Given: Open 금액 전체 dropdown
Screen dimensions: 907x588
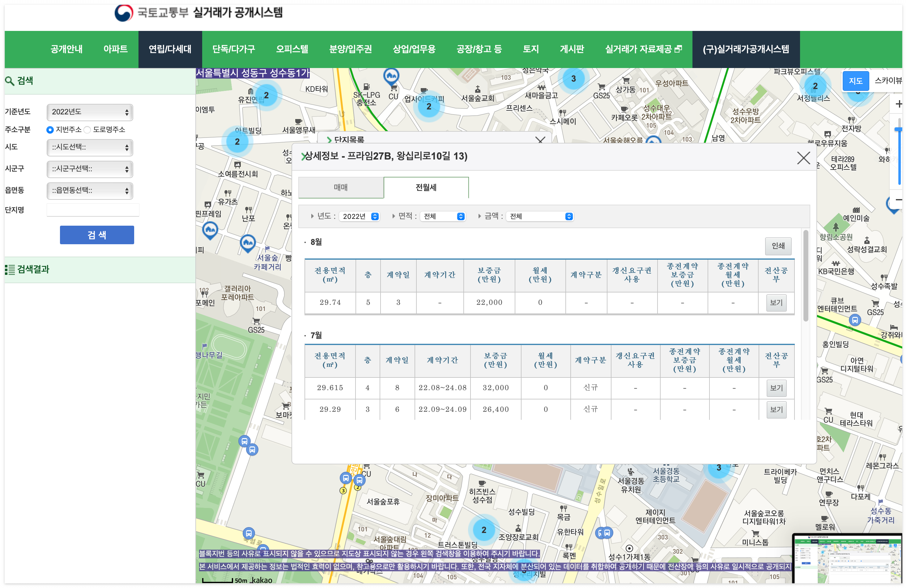Looking at the screenshot, I should [x=540, y=216].
